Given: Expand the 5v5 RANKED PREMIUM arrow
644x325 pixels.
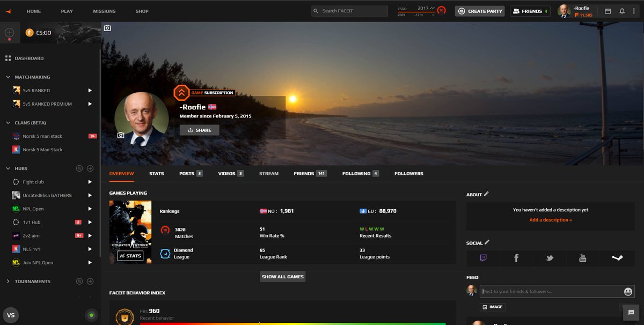Looking at the screenshot, I should click(90, 104).
